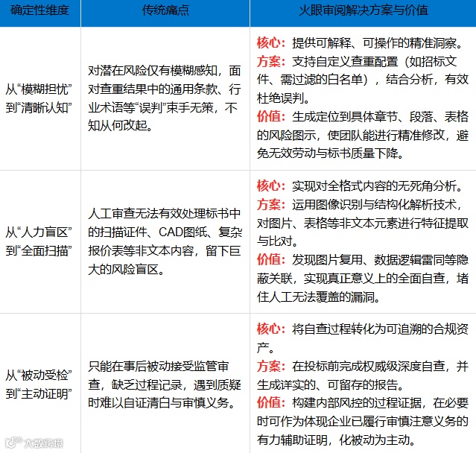Viewport: 476px width, 453px height.
Task: Click the line '价值：生成定位到具体章节'
Action: pos(363,116)
